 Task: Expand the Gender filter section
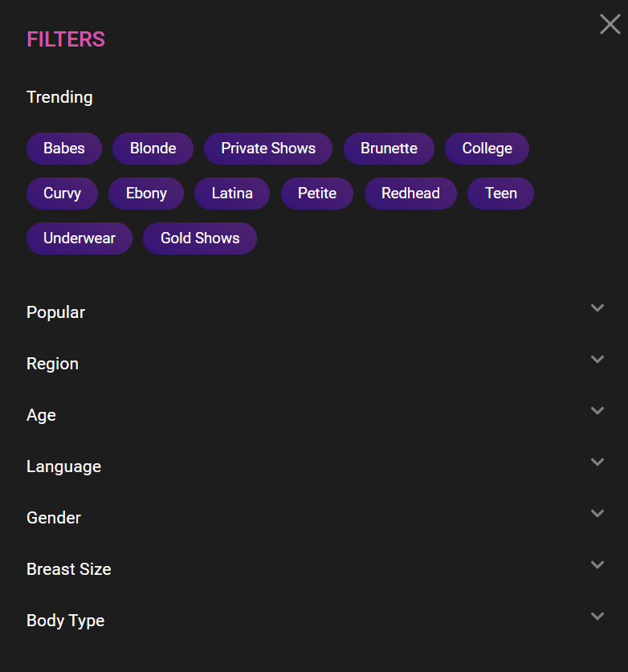pos(597,514)
